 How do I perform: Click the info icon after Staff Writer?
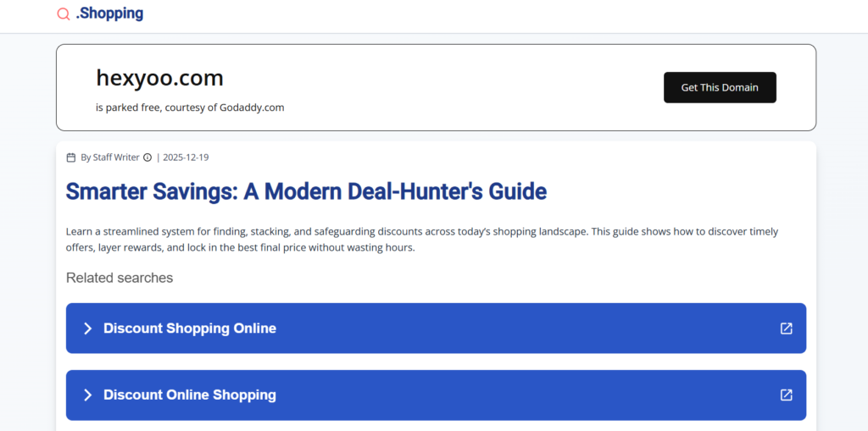coord(147,157)
